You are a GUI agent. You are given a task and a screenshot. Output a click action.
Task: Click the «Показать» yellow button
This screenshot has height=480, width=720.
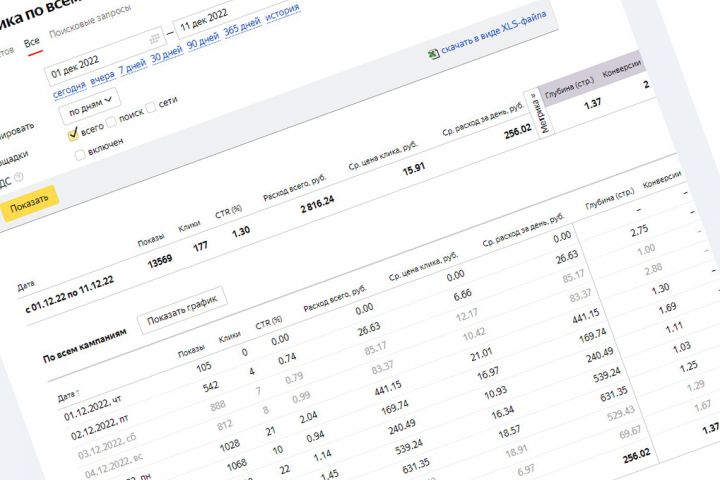(x=29, y=204)
